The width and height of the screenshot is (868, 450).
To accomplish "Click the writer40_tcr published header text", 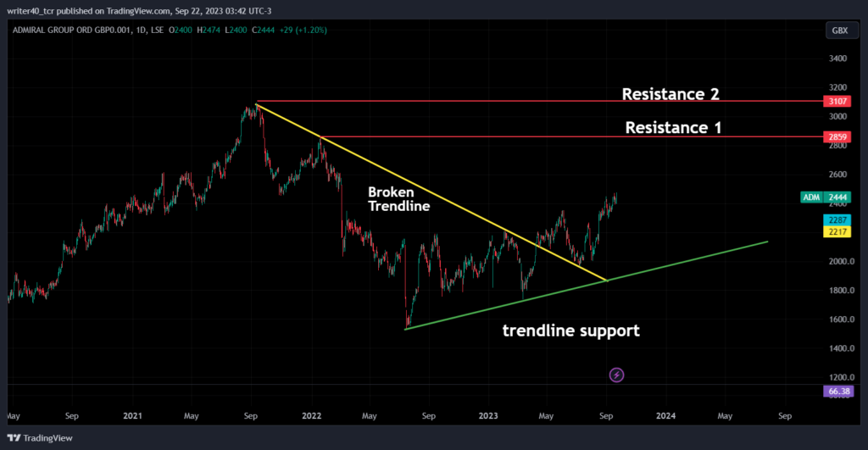I will tap(139, 11).
